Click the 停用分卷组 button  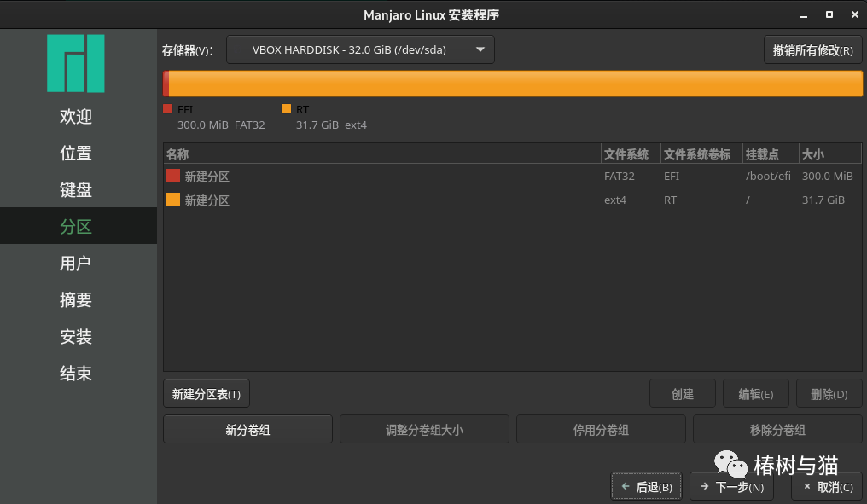[601, 430]
